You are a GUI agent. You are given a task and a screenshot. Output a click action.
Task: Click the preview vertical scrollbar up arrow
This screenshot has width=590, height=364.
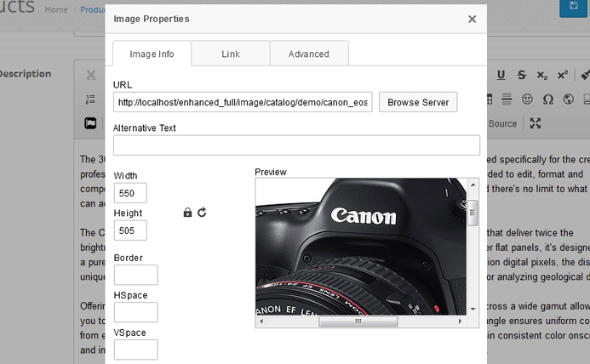(x=473, y=185)
